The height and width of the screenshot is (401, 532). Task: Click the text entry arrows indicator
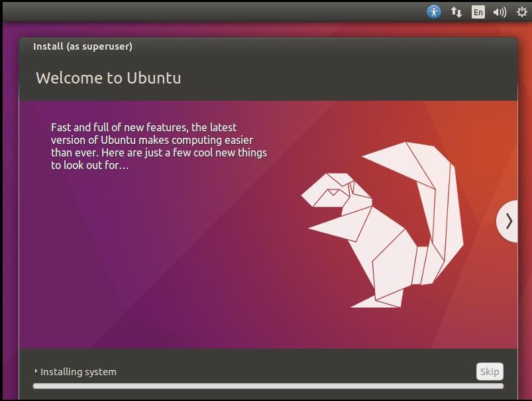click(x=456, y=11)
